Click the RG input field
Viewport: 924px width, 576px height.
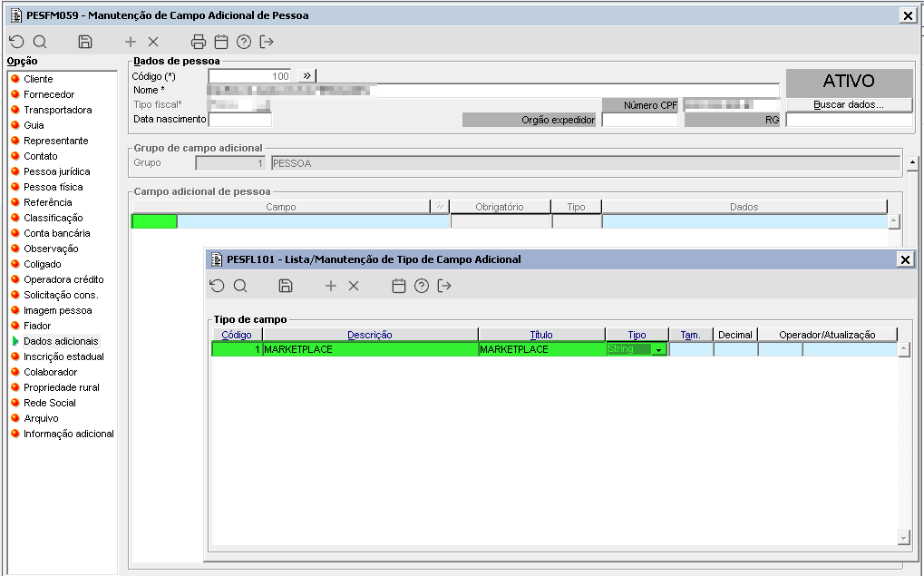point(849,120)
